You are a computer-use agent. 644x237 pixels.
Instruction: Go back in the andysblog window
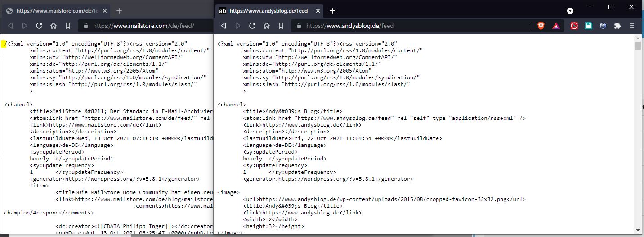(224, 26)
